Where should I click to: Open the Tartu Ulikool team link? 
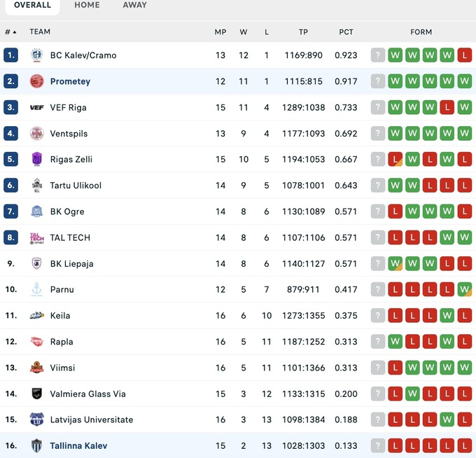[76, 186]
